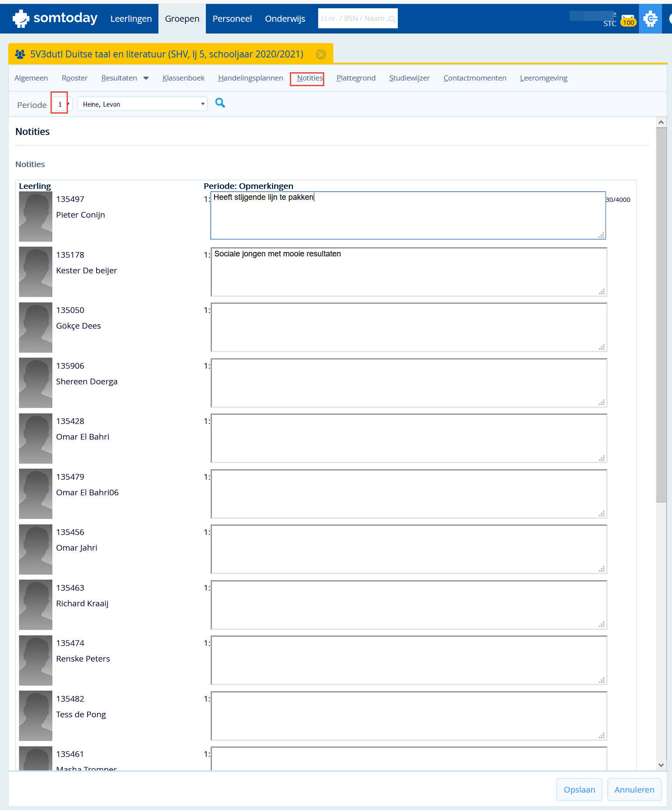Open the messages envelope icon showing 100
Viewport: 672px width, 810px height.
[628, 20]
